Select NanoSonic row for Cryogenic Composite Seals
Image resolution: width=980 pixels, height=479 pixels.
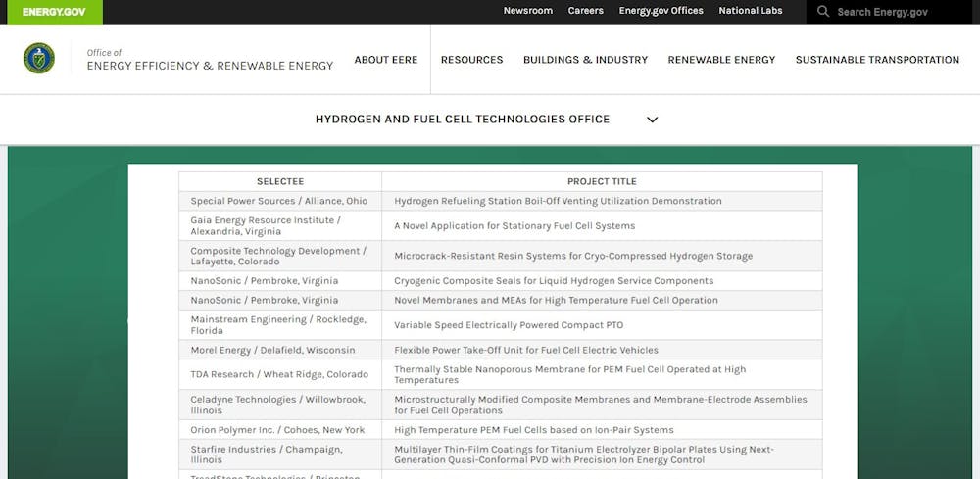click(x=280, y=281)
